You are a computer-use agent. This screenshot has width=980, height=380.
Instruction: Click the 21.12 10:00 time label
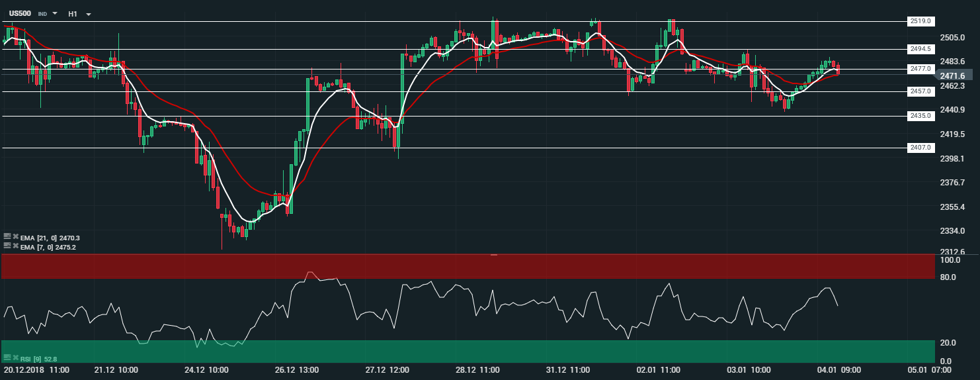coord(116,370)
